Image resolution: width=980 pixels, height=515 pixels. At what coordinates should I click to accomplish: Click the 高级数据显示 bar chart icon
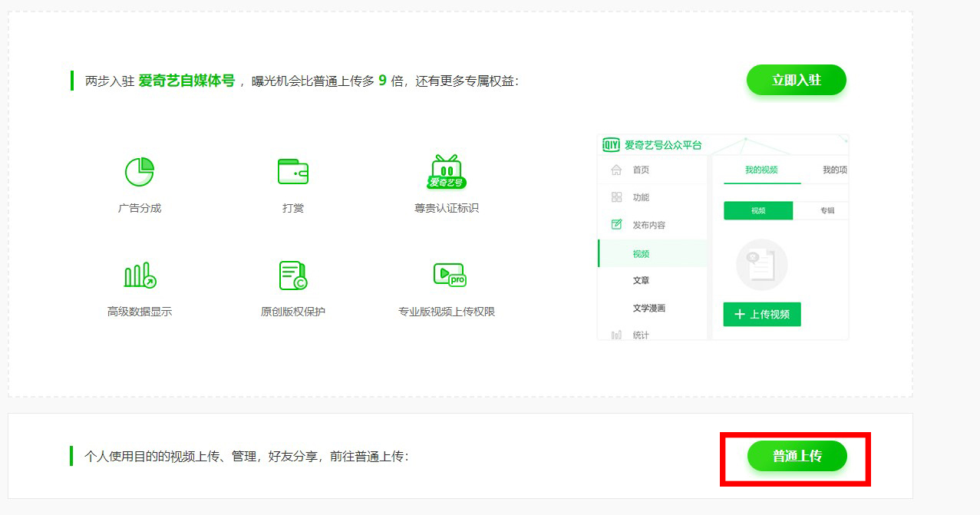139,275
